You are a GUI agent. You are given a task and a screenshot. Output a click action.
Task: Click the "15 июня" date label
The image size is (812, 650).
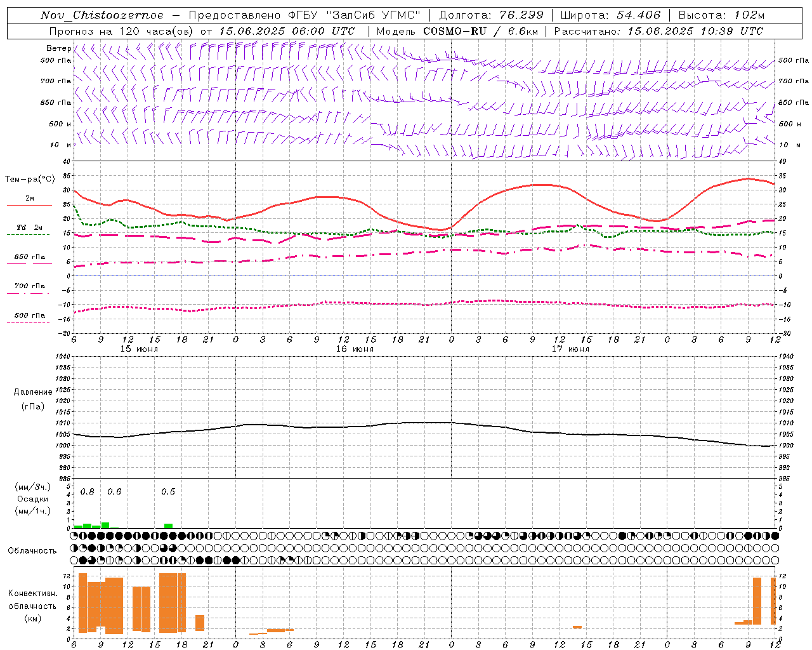point(139,349)
